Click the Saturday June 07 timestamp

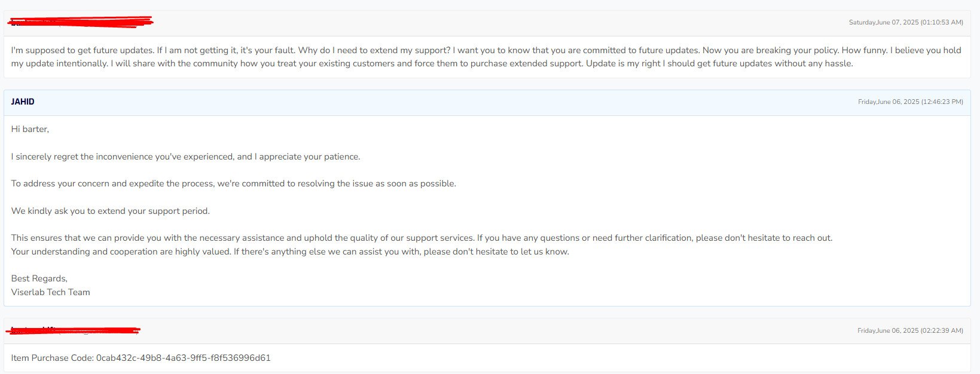pyautogui.click(x=906, y=22)
